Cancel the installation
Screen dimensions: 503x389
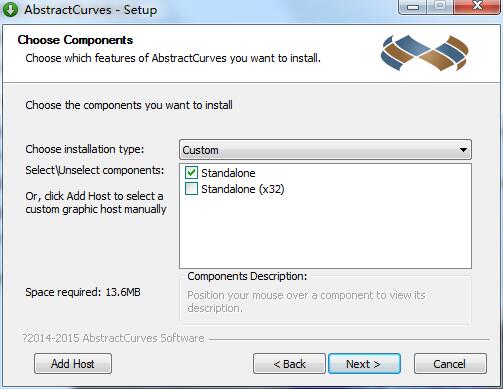click(450, 364)
